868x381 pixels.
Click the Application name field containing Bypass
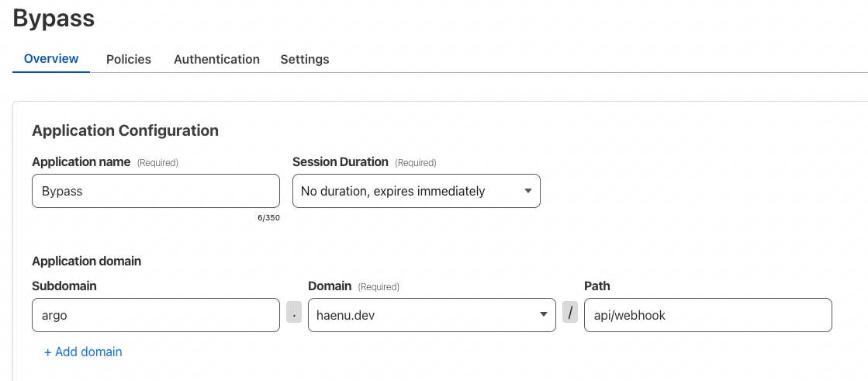point(156,191)
